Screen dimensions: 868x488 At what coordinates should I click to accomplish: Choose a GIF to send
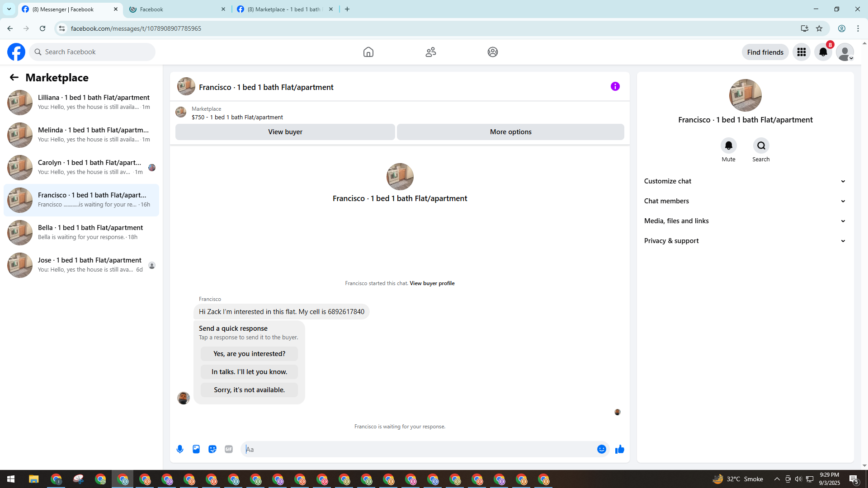(229, 449)
